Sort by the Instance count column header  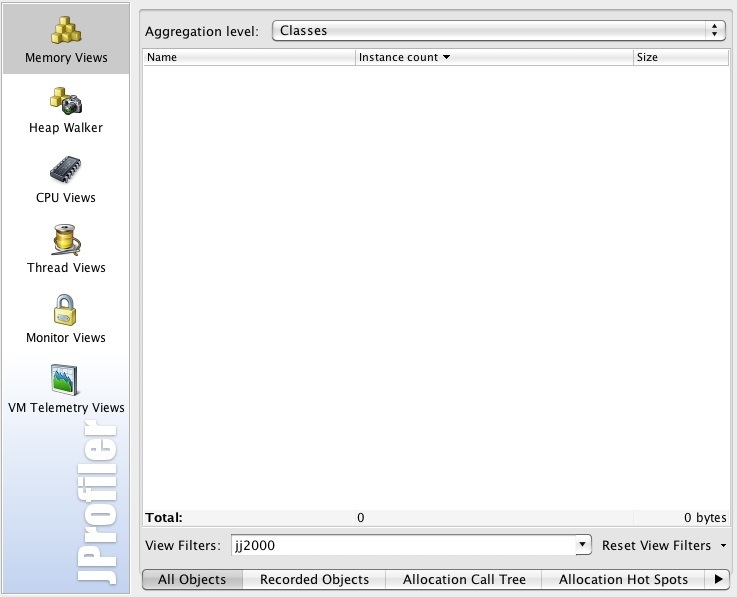494,58
